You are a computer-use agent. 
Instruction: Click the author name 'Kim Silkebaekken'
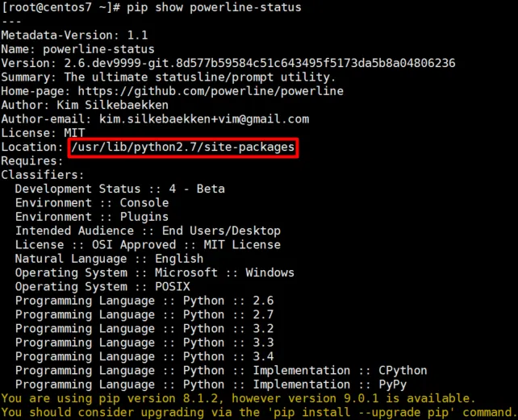(x=112, y=105)
